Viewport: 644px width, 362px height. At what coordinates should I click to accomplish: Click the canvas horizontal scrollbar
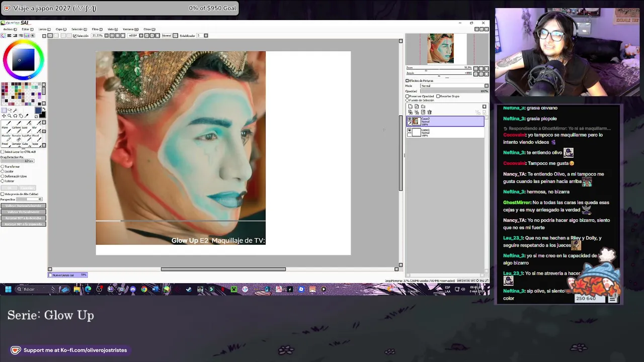223,269
